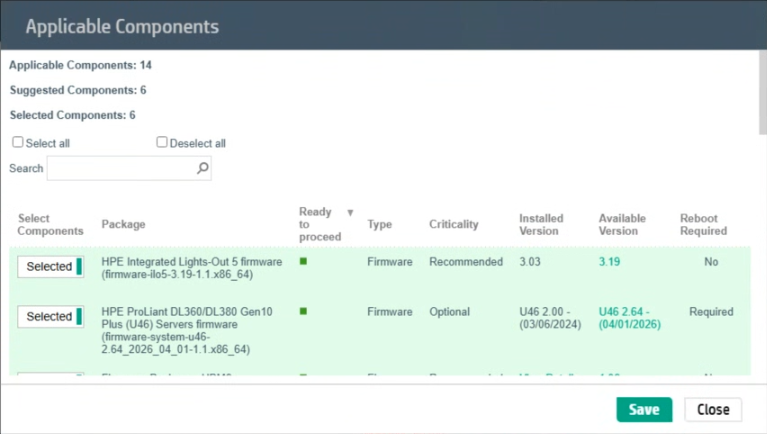
Task: Open available version U46 2.64 link
Action: click(630, 318)
